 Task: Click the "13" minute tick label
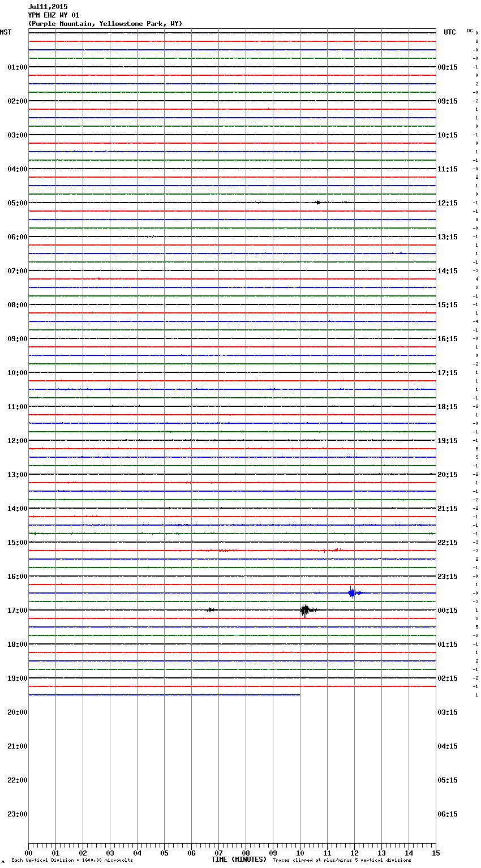click(381, 853)
